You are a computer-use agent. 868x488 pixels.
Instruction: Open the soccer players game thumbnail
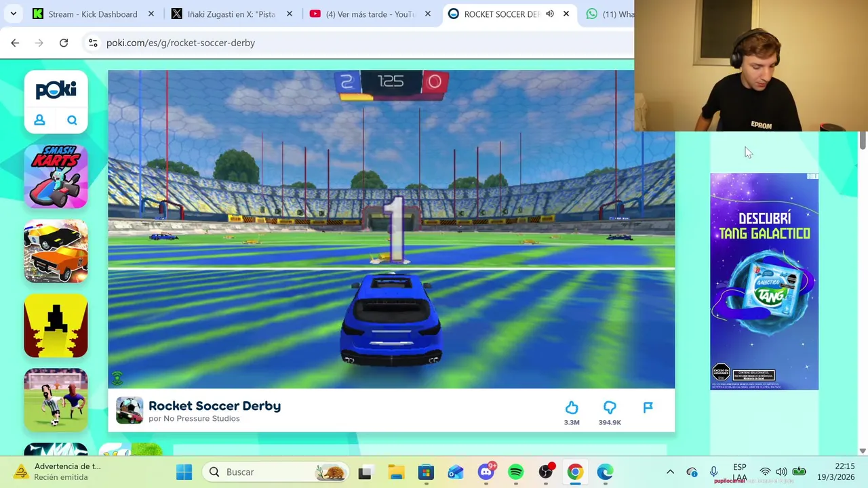point(56,400)
